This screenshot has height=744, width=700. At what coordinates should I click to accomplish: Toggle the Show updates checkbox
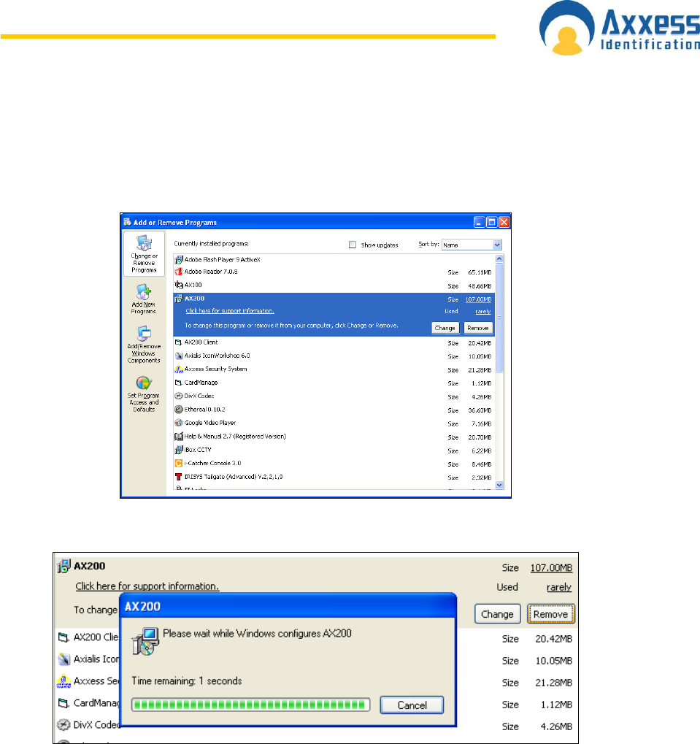tap(353, 245)
